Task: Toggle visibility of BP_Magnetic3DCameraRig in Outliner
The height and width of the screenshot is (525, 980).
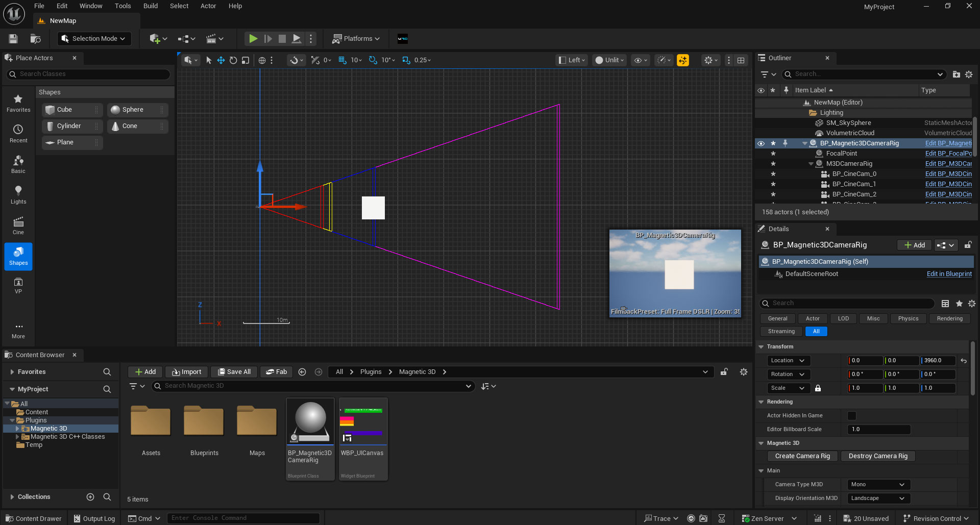Action: pos(761,143)
